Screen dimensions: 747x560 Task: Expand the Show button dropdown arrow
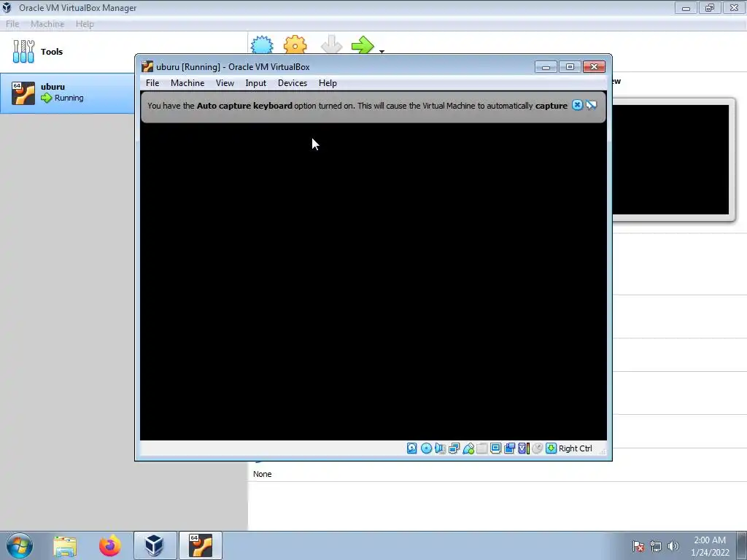382,51
